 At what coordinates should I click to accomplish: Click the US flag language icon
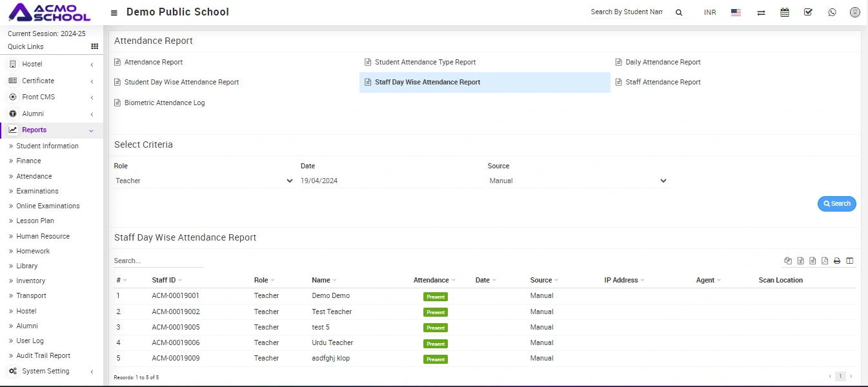pos(736,12)
